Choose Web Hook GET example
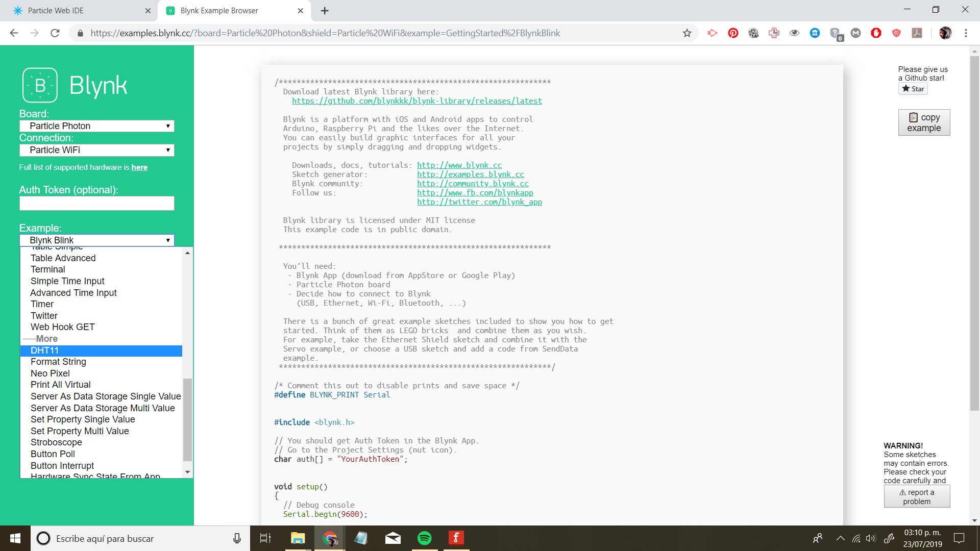980x551 pixels. click(x=101, y=327)
